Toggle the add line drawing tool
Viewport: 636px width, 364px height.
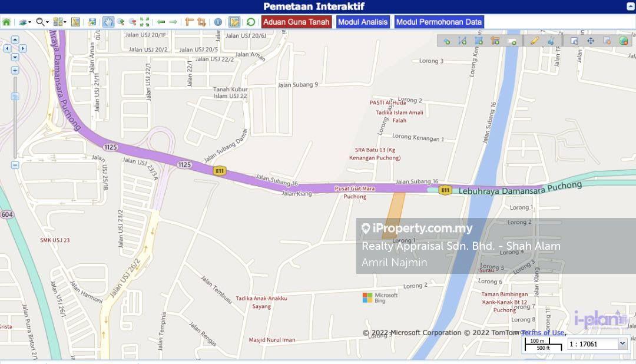pos(462,41)
